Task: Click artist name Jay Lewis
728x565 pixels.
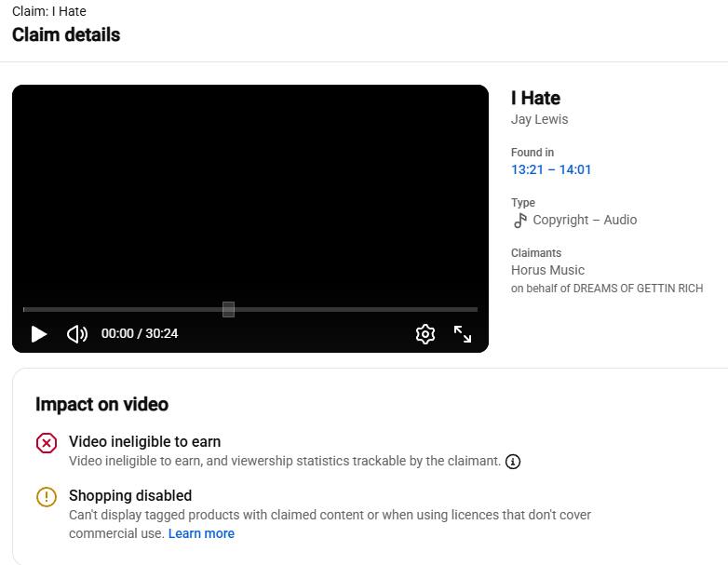Action: click(540, 119)
